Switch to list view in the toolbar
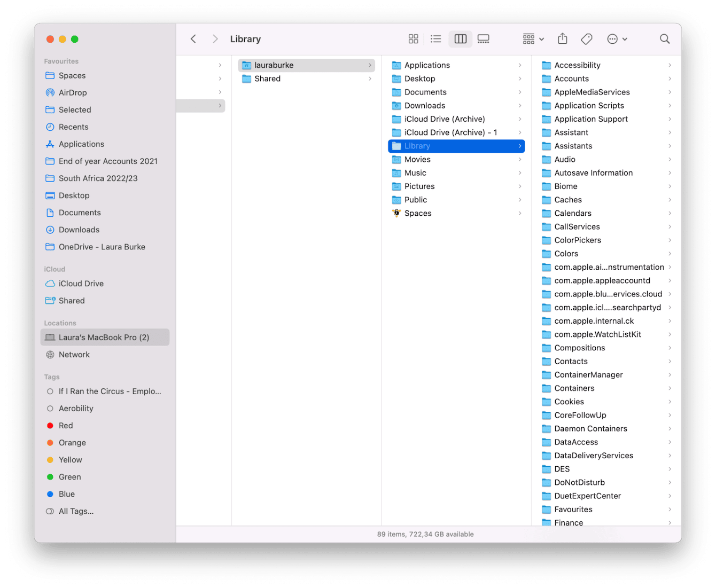 pos(436,38)
